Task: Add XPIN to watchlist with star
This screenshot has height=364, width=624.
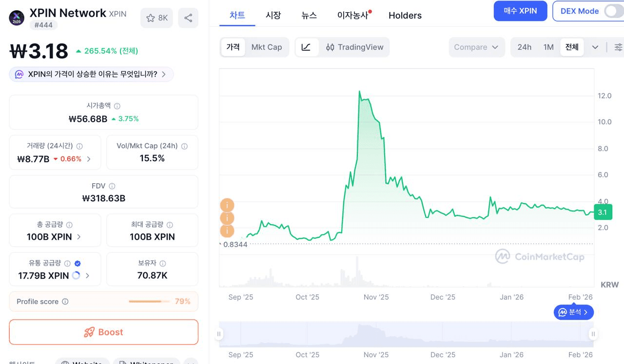Action: 156,18
